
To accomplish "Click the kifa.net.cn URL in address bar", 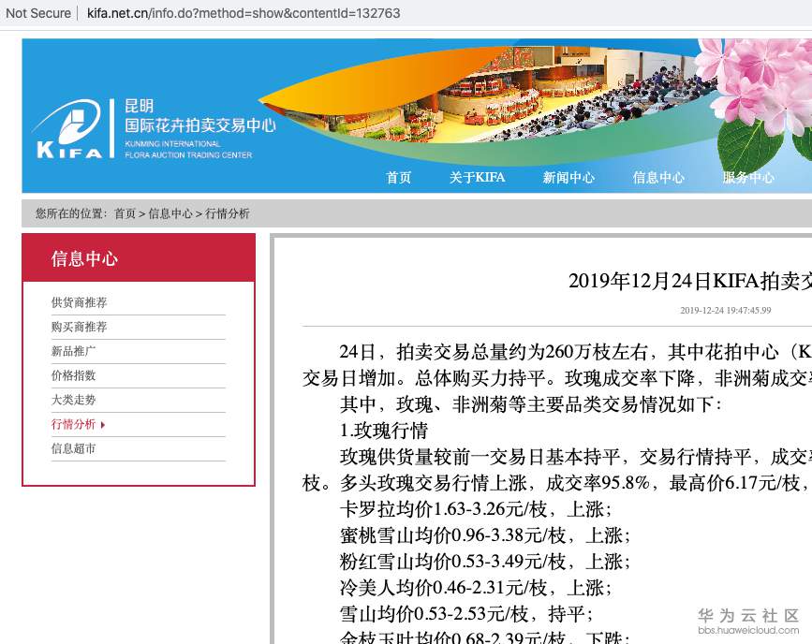I will click(244, 13).
